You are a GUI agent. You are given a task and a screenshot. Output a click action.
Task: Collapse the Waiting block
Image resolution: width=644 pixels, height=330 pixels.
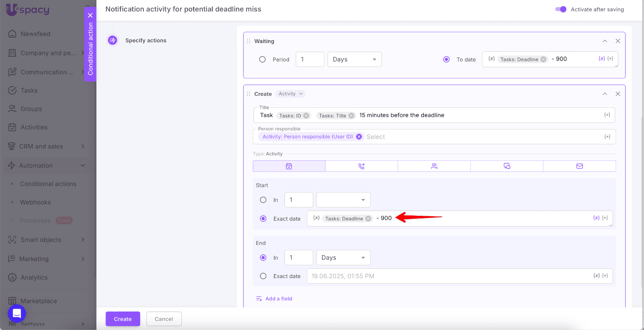[605, 41]
